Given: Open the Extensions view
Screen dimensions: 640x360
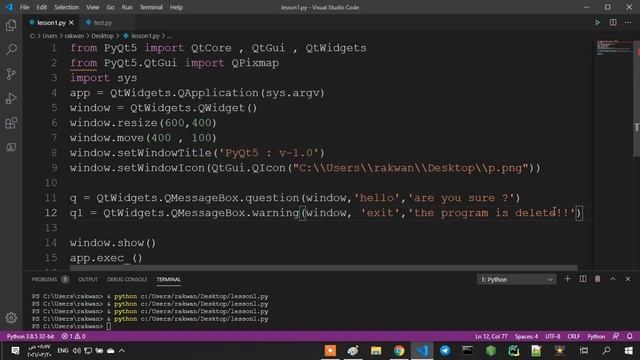Looking at the screenshot, I should coord(11,123).
